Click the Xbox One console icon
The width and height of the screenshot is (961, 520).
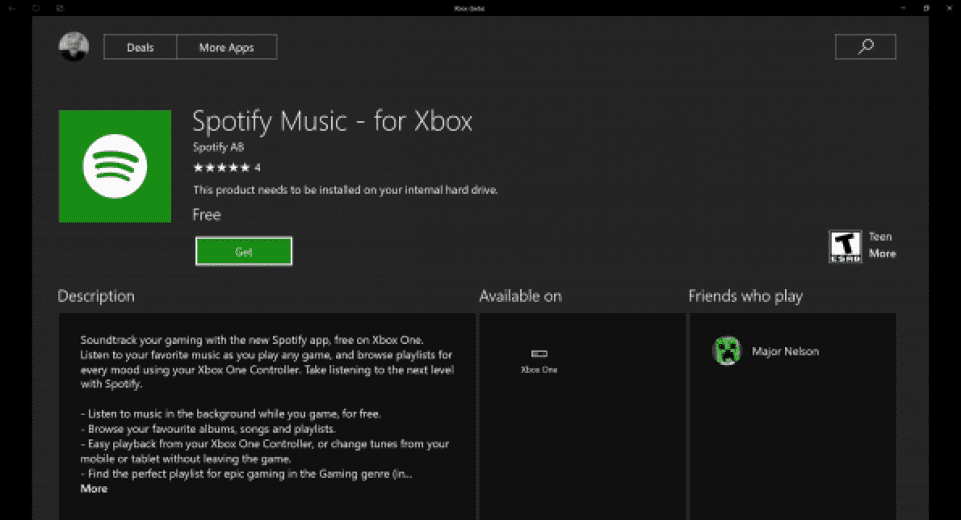(539, 353)
